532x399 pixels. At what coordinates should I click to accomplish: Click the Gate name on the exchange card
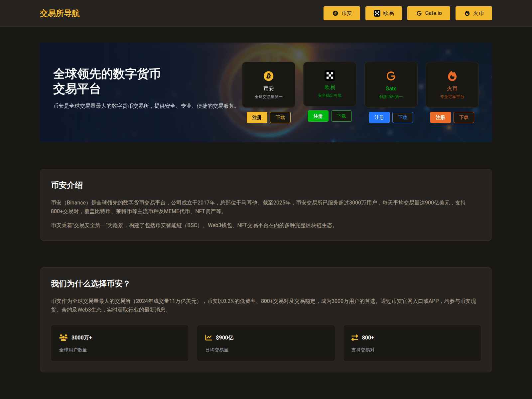(x=391, y=88)
